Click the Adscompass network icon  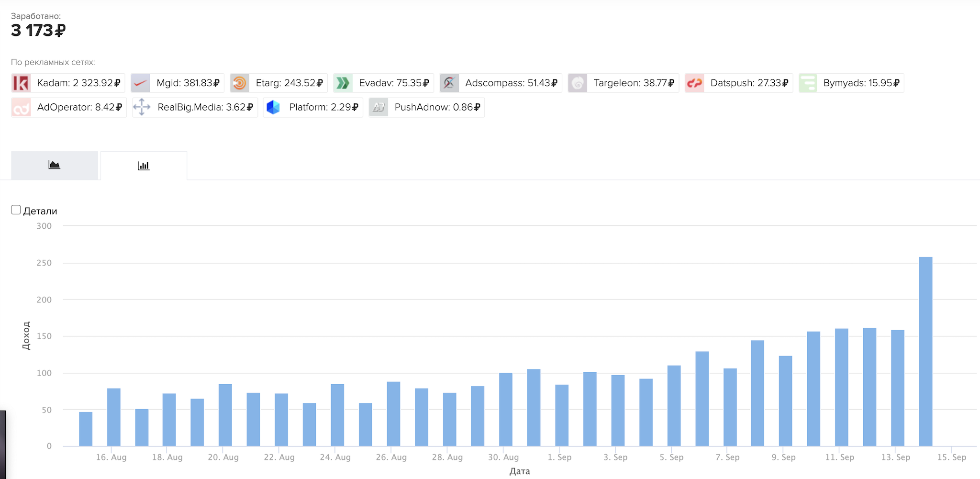[449, 83]
